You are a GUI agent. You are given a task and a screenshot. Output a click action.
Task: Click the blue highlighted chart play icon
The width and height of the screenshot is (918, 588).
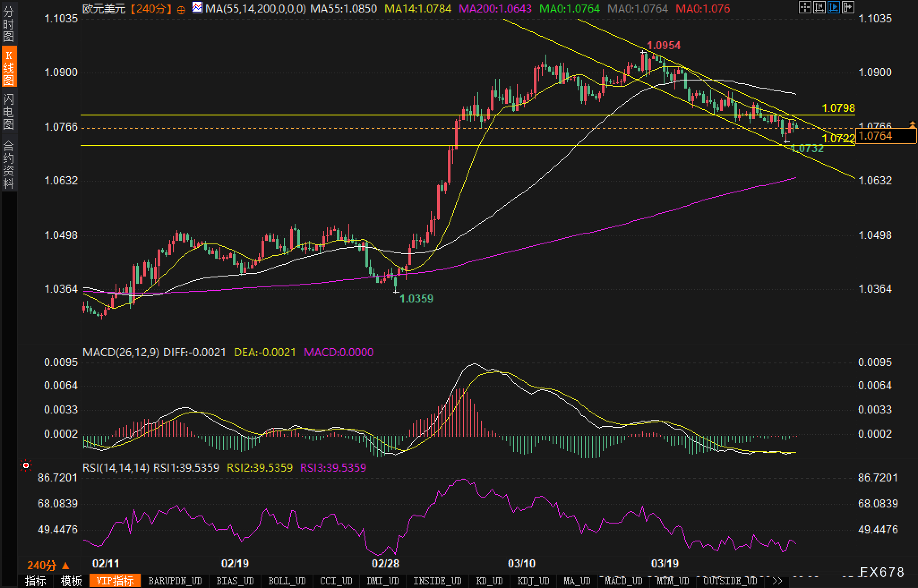[833, 7]
